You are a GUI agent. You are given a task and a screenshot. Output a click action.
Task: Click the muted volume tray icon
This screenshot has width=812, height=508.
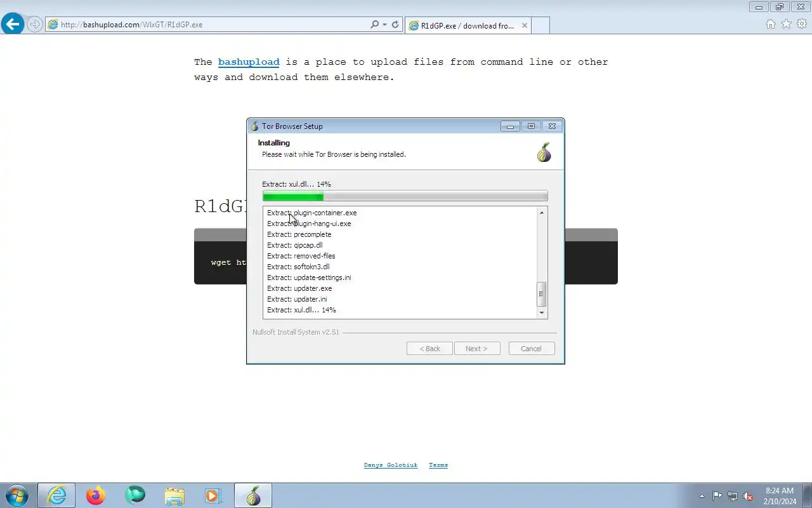click(x=748, y=496)
